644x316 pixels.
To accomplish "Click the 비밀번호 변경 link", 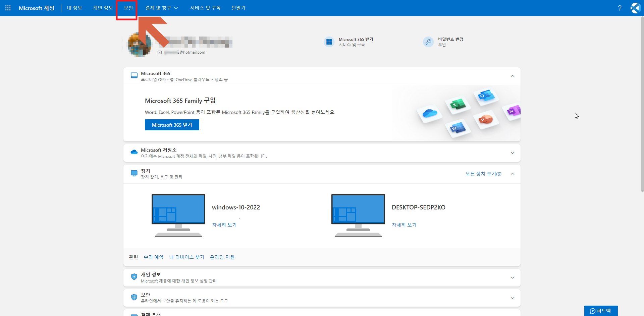I will 450,39.
